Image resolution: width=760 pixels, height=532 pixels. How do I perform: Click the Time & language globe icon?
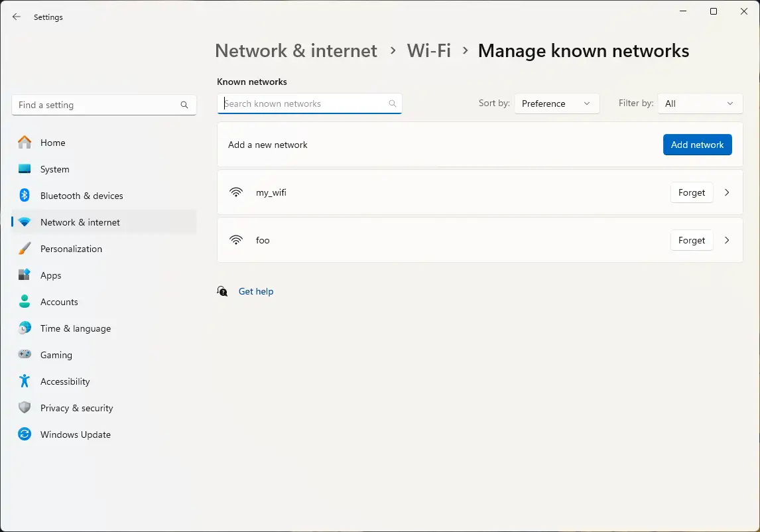25,328
